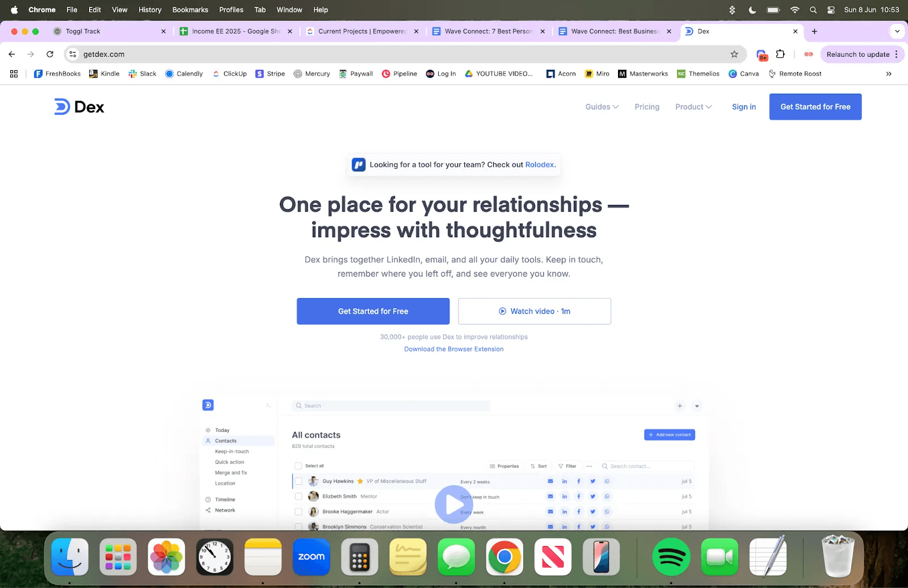
Task: Open the Masterworks bookmark
Action: coord(643,74)
